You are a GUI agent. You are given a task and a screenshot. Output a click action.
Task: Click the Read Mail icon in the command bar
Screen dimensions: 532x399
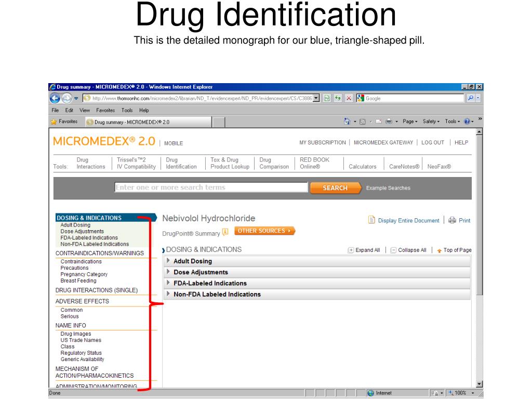pos(379,122)
